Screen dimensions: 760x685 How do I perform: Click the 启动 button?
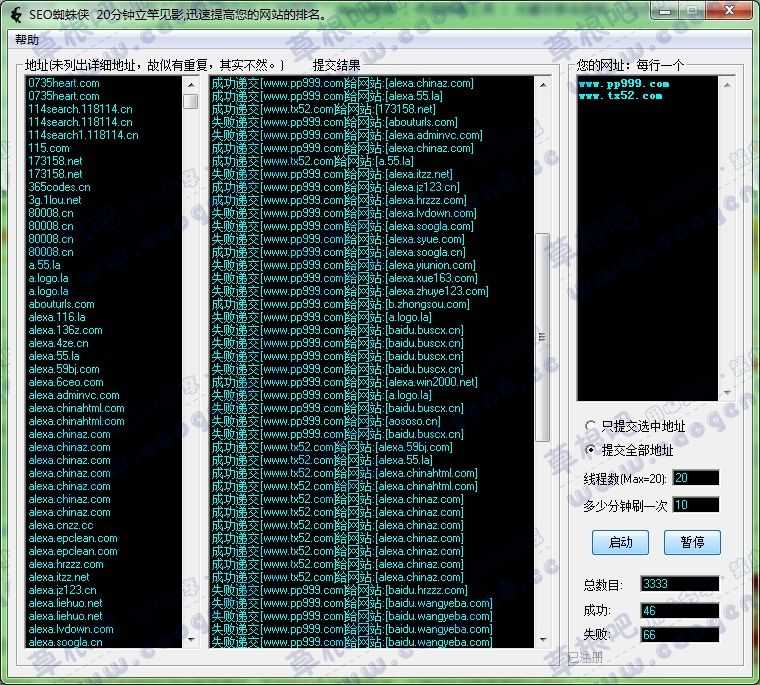[x=620, y=542]
